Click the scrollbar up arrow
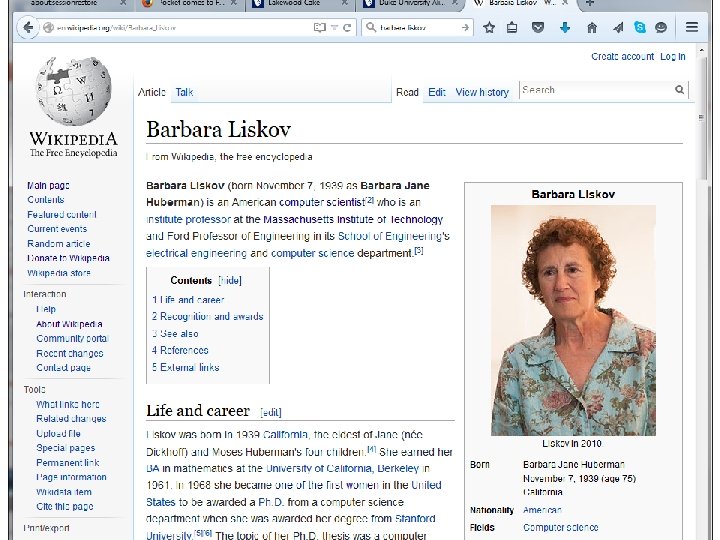The image size is (720, 540). [701, 49]
